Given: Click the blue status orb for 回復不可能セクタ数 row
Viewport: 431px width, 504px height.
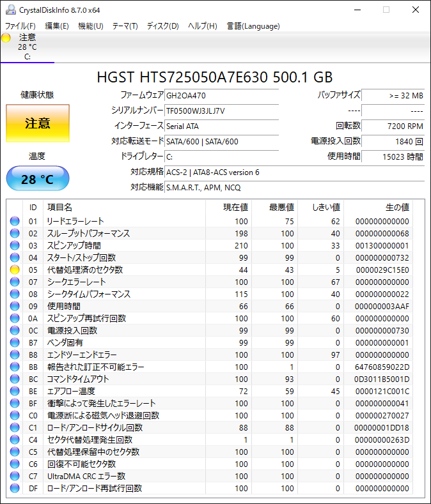Looking at the screenshot, I should pos(15,464).
